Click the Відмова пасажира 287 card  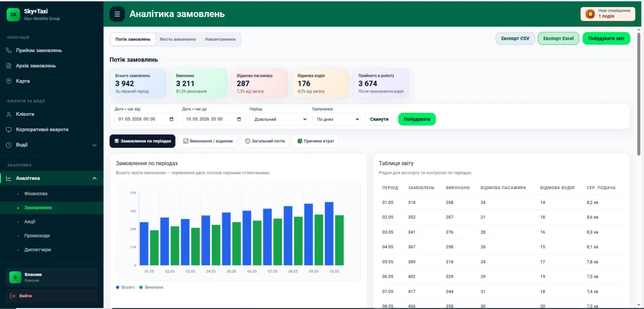click(260, 83)
